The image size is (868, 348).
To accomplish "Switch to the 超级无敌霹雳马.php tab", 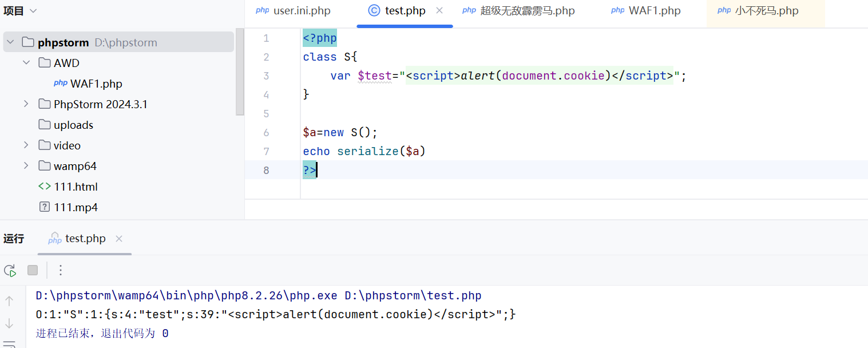I will tap(527, 11).
